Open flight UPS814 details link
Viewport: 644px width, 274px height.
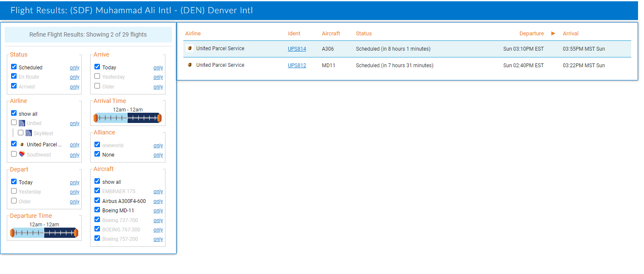click(x=297, y=49)
